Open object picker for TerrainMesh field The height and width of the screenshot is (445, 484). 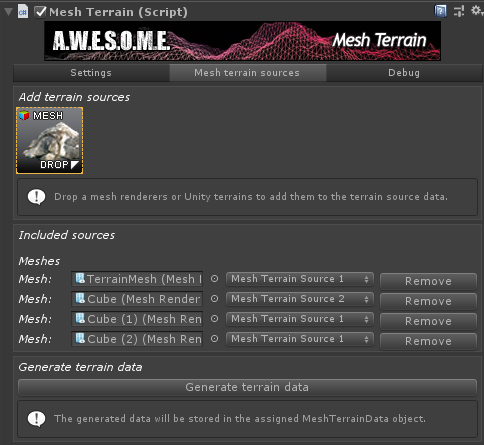(214, 279)
